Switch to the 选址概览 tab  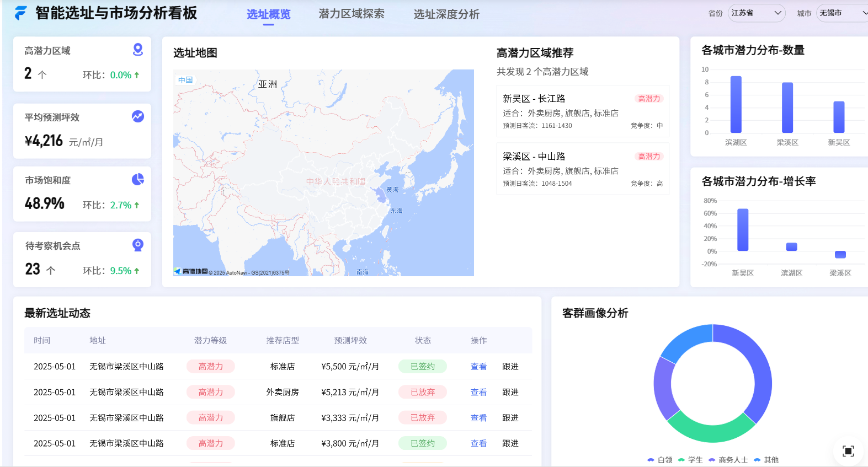[268, 14]
